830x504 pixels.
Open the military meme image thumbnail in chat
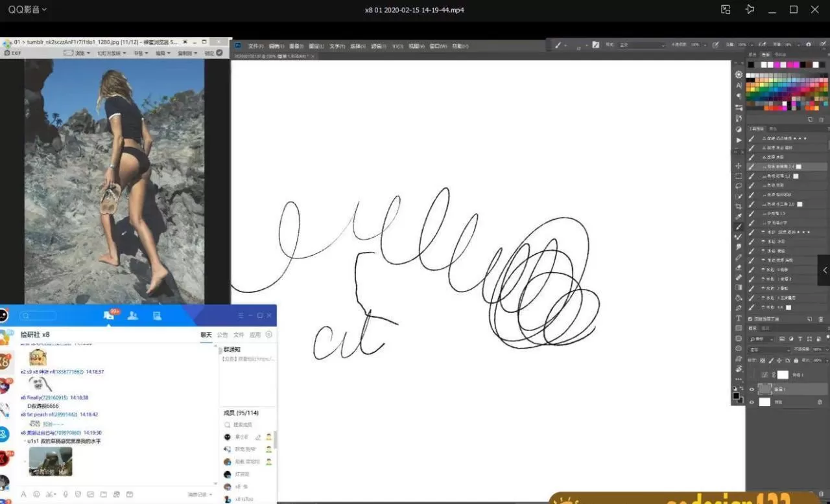51,461
